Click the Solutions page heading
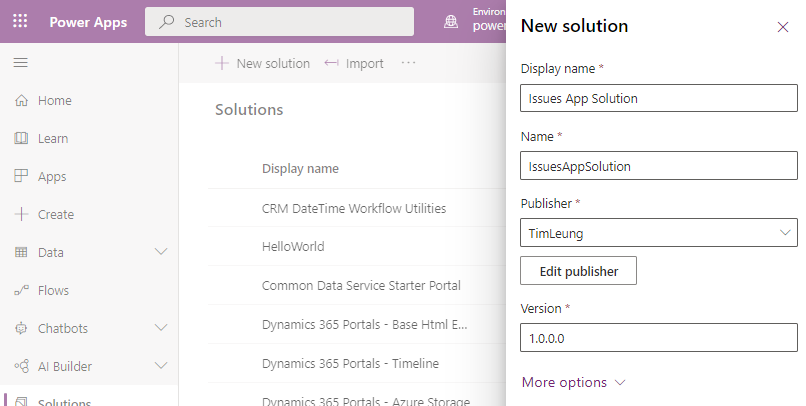The image size is (806, 406). click(x=249, y=109)
